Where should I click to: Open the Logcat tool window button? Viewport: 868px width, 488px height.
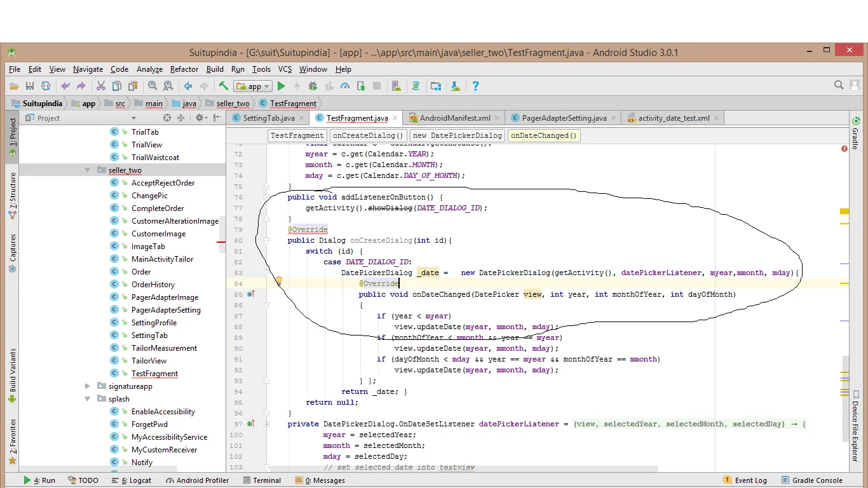point(132,480)
